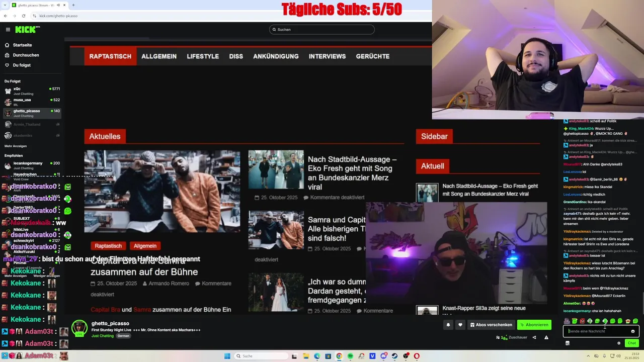This screenshot has width=644, height=362.
Task: Click the Sende eine Nachricht input
Action: (601, 331)
